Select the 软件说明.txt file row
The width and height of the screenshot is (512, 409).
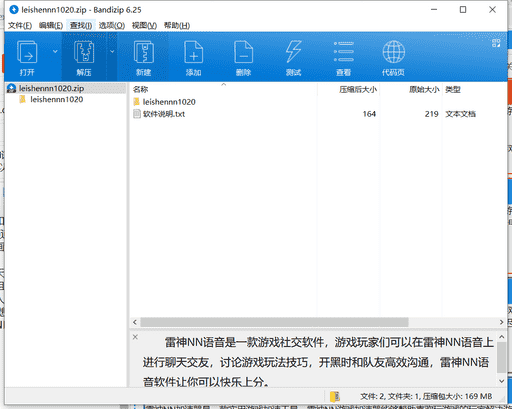(x=319, y=114)
